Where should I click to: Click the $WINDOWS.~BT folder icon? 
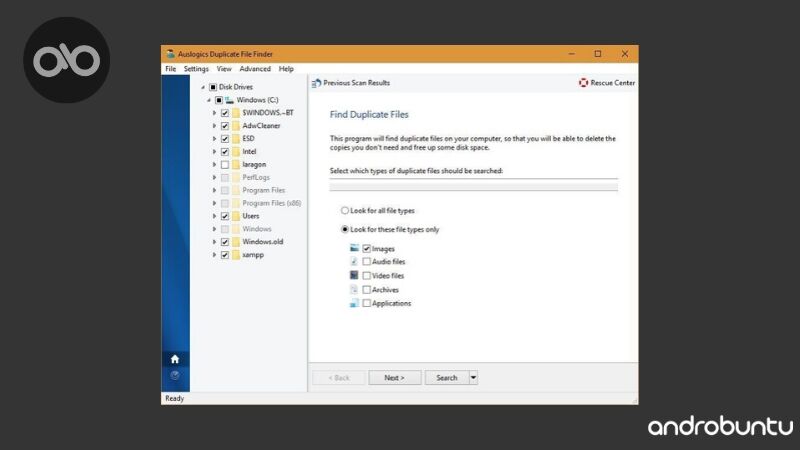pos(236,113)
